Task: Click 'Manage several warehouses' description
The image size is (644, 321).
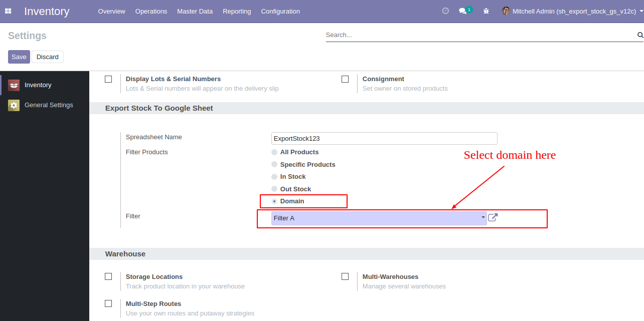Action: 404,286
